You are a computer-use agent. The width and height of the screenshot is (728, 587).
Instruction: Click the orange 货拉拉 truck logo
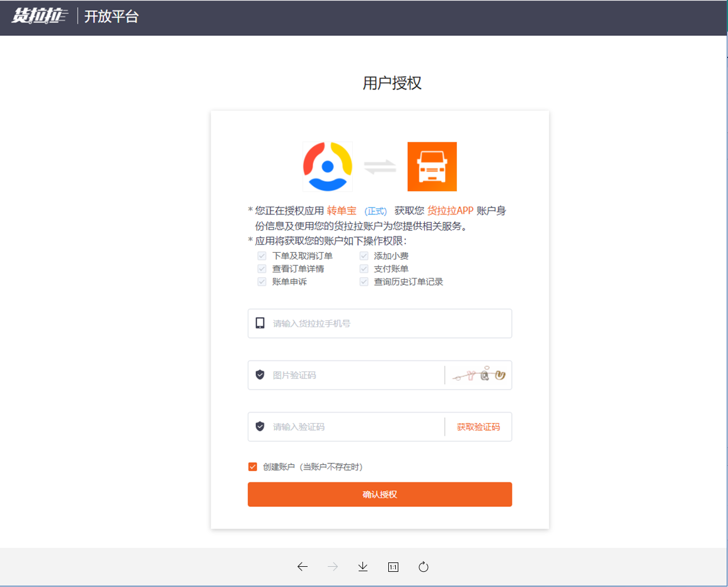point(432,166)
